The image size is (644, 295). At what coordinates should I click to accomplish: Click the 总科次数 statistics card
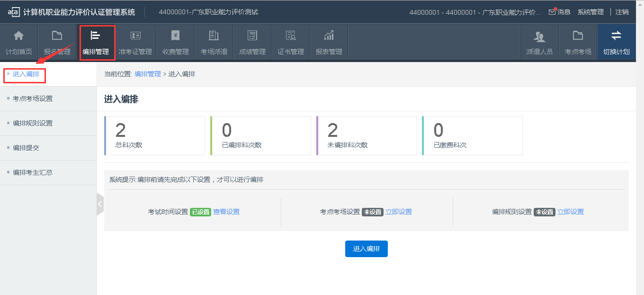coord(154,135)
